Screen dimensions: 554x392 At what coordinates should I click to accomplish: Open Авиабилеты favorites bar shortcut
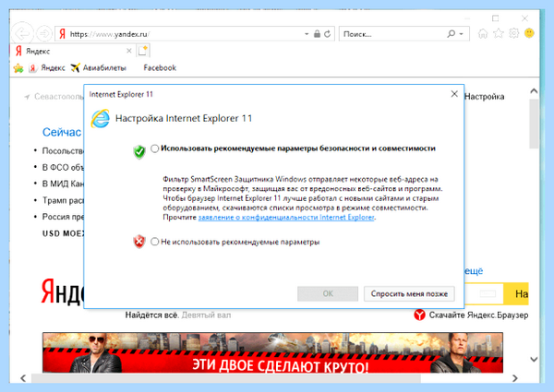coord(98,67)
